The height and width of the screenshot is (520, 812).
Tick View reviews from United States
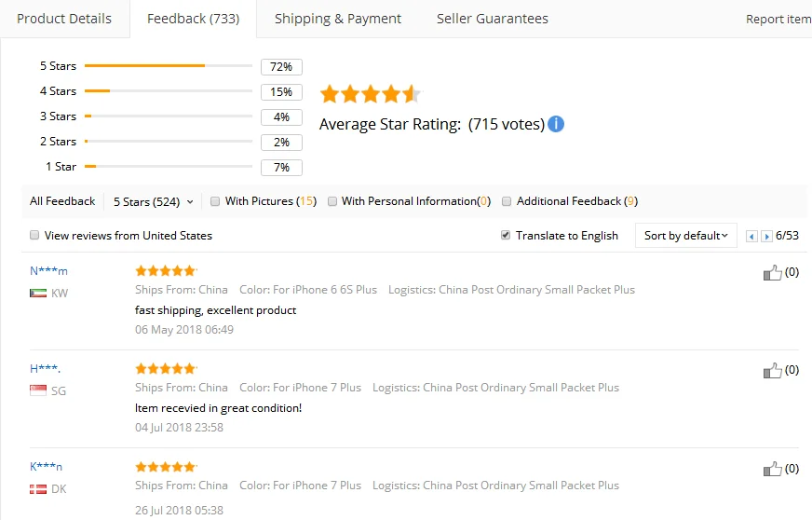(x=34, y=236)
